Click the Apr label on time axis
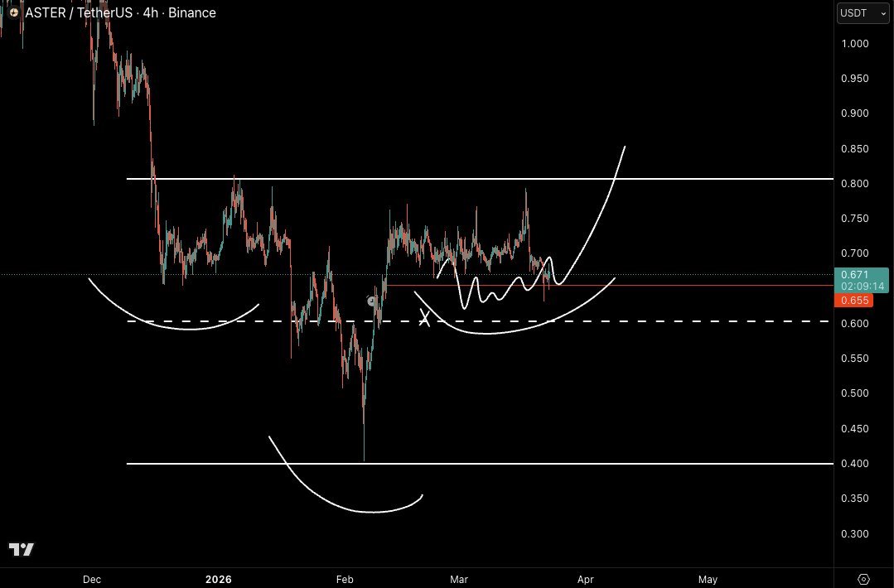Viewport: 894px width, 588px height. coord(586,580)
